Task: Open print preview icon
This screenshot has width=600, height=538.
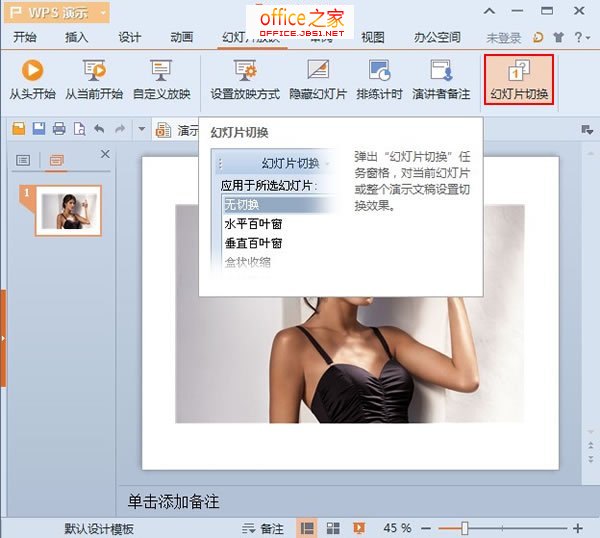Action: 79,129
